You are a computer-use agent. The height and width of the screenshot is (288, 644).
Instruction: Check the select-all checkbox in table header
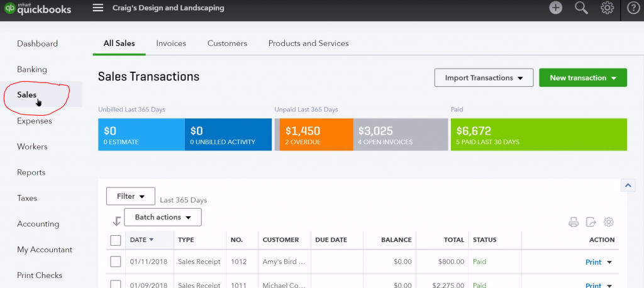click(116, 240)
